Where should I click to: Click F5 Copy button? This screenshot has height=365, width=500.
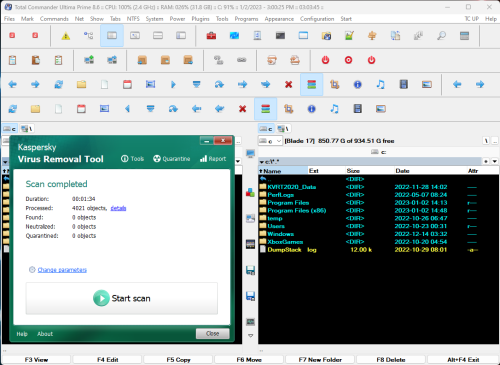pyautogui.click(x=178, y=360)
